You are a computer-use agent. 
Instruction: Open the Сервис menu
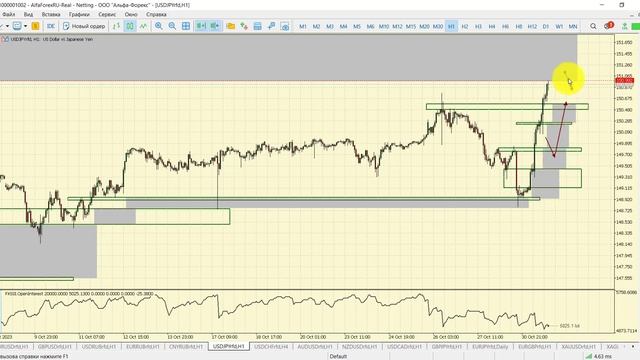(107, 14)
